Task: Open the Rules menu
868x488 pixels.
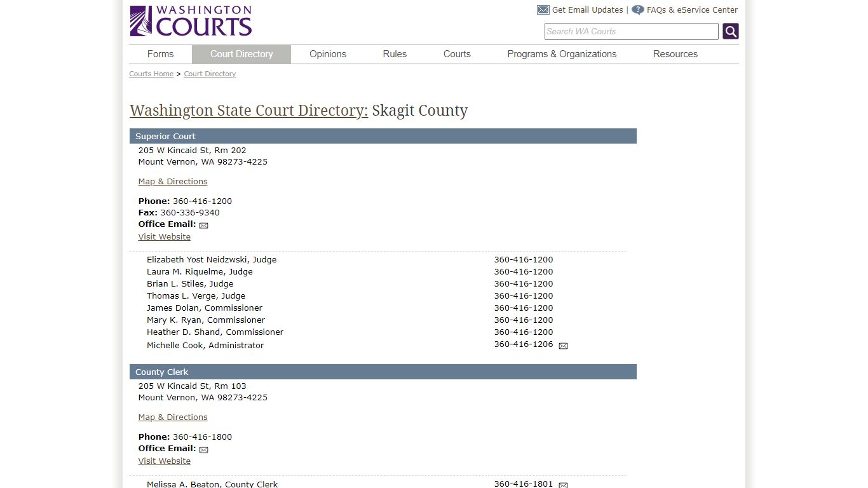Action: pyautogui.click(x=395, y=54)
